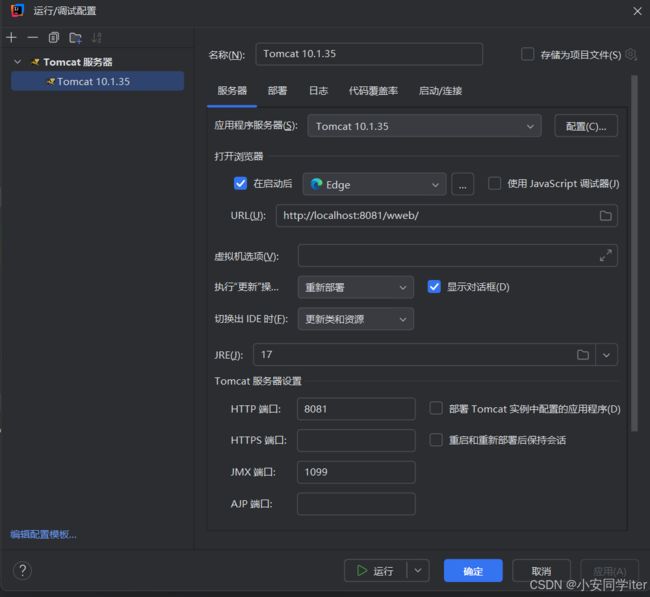This screenshot has width=650, height=597.
Task: Click the AJP 端口 input field
Action: pyautogui.click(x=356, y=504)
